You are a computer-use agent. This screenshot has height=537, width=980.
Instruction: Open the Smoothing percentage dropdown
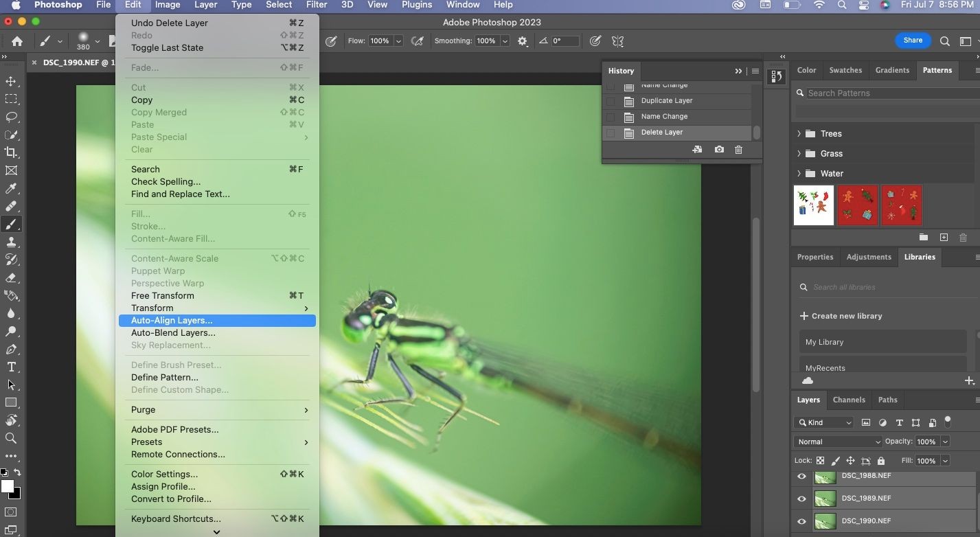[x=505, y=41]
